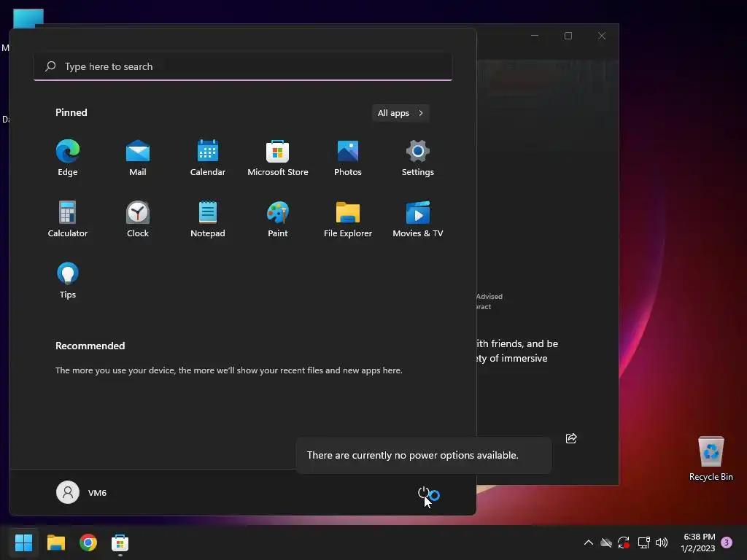Launch the Photos app
Screen dimensions: 747x560
click(348, 157)
